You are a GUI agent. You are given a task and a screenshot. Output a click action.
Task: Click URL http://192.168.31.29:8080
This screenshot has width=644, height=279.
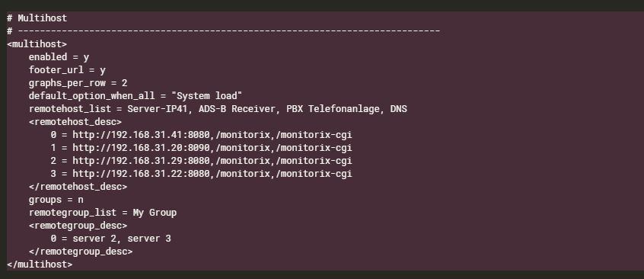[x=141, y=161]
